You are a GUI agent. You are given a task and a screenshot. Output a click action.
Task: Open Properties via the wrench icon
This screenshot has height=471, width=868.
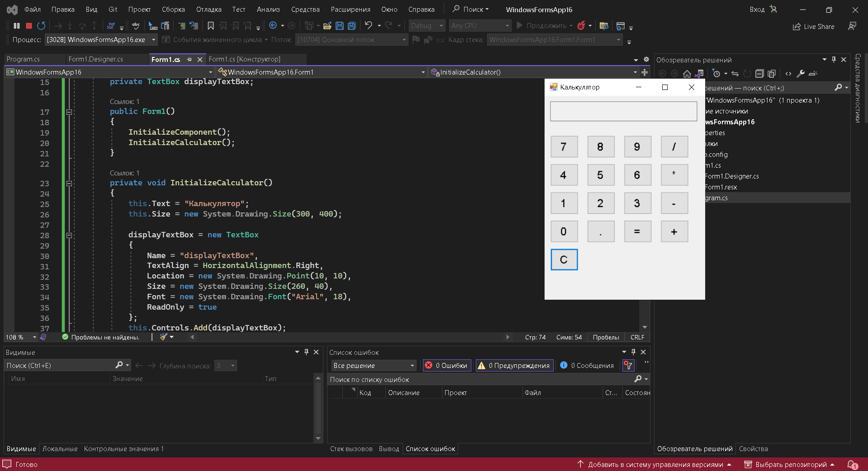[x=801, y=74]
